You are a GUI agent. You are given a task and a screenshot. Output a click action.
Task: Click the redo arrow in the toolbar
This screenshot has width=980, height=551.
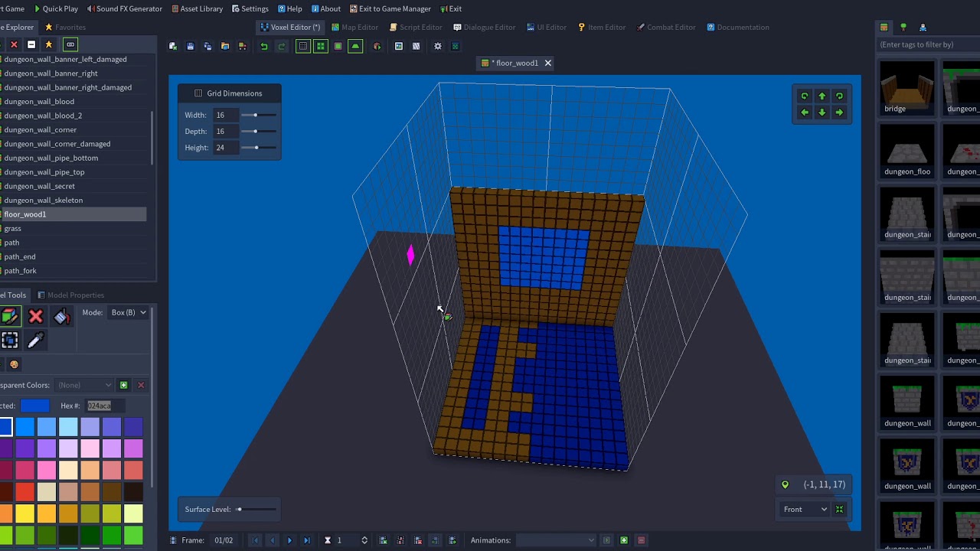282,46
